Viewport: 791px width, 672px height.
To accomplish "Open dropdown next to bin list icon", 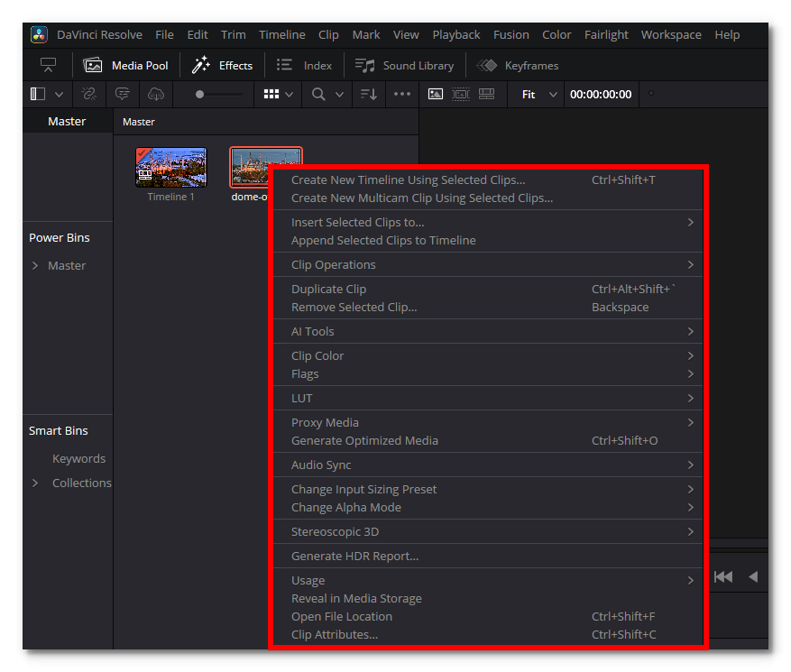I will click(x=59, y=95).
